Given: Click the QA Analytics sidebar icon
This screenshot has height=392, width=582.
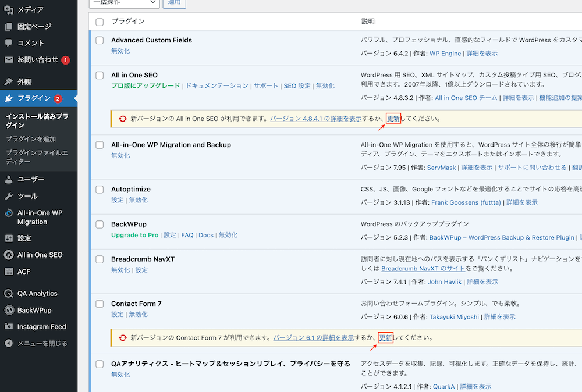Looking at the screenshot, I should click(9, 294).
